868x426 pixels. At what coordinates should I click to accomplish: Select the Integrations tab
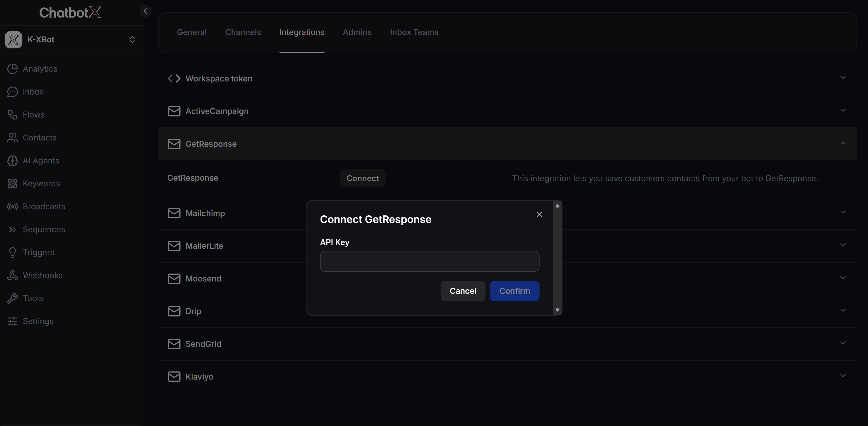(302, 32)
